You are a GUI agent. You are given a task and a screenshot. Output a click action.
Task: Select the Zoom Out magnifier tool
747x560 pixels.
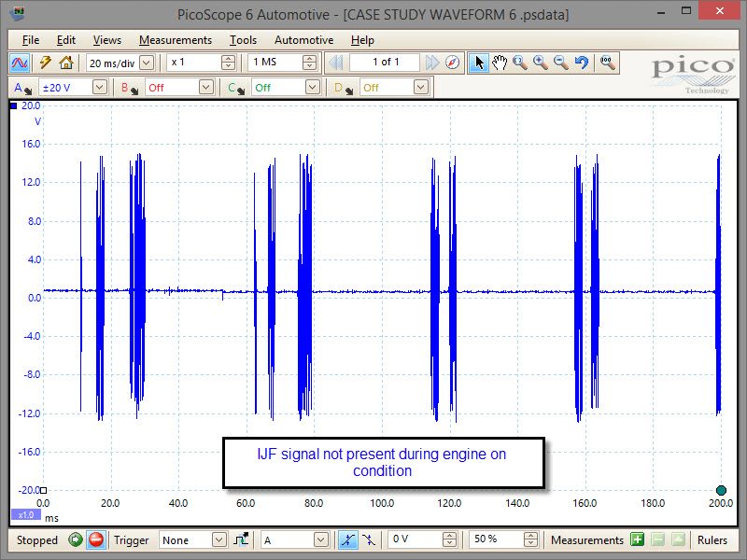point(561,63)
